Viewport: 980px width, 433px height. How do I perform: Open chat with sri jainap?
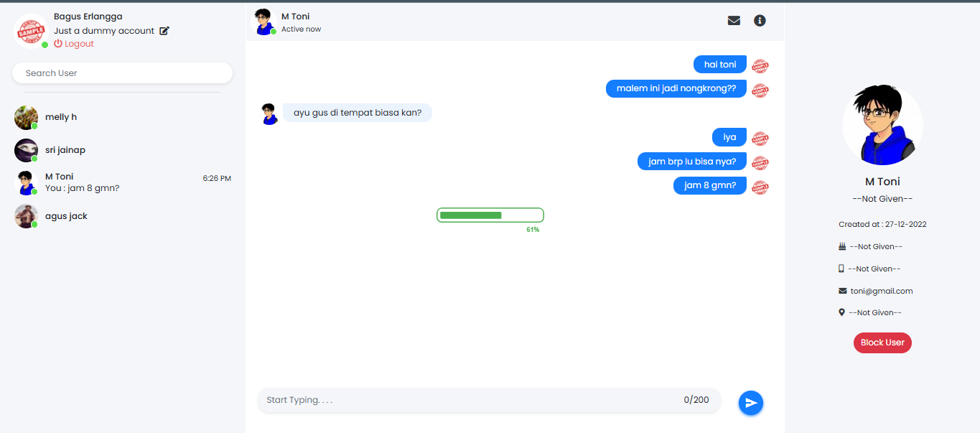coord(65,150)
